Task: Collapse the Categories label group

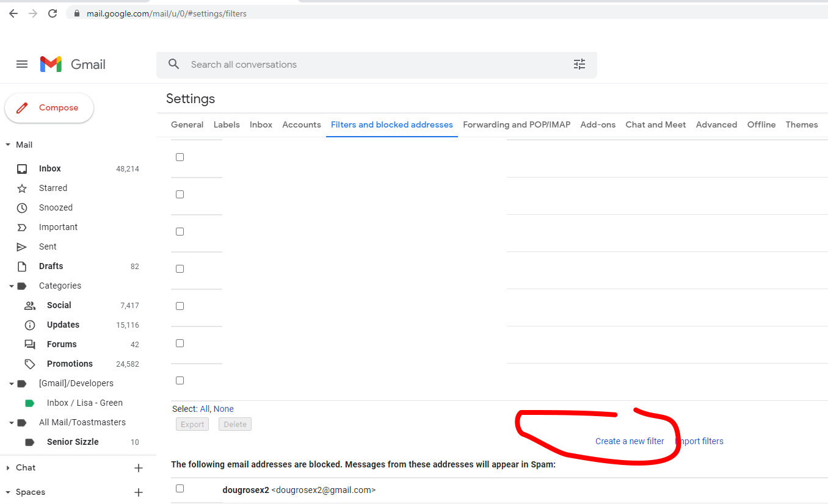Action: [12, 286]
